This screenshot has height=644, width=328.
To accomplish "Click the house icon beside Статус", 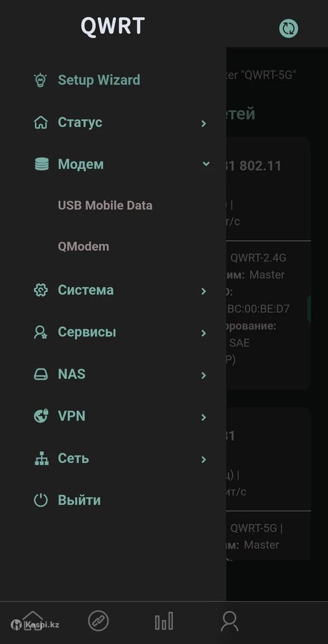I will point(41,123).
